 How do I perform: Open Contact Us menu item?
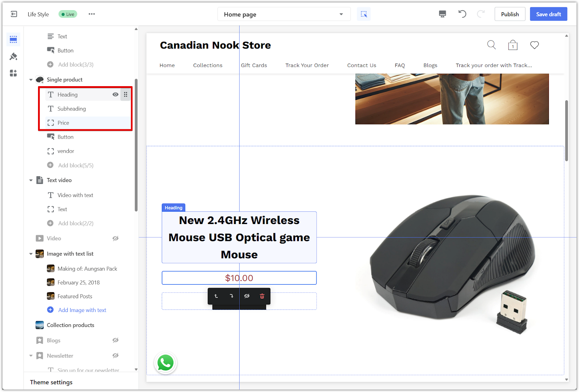[362, 65]
